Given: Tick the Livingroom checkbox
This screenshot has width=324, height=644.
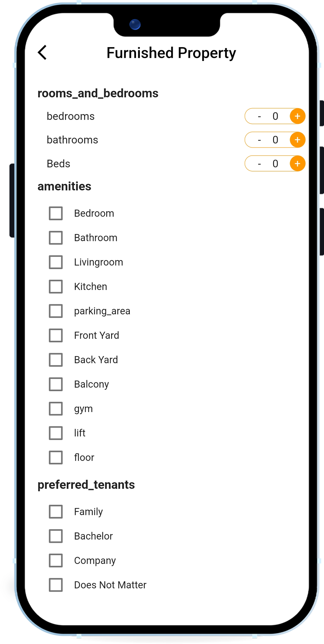Looking at the screenshot, I should [x=56, y=262].
